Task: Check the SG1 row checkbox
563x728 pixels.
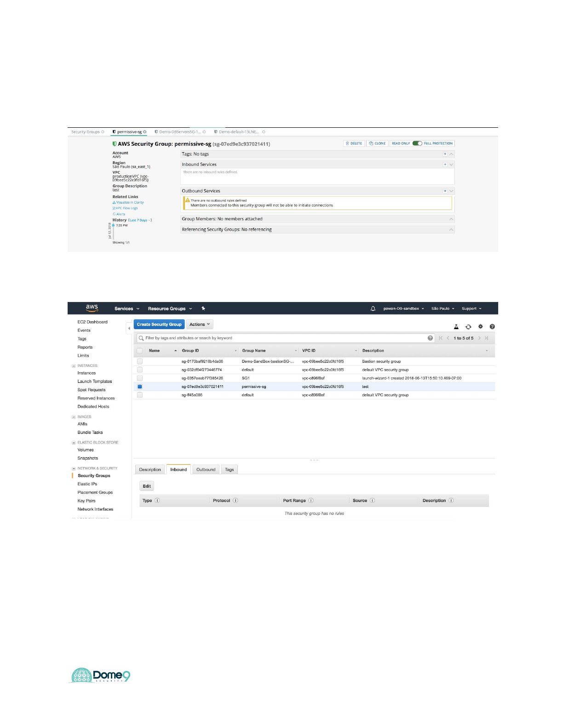Action: [140, 378]
